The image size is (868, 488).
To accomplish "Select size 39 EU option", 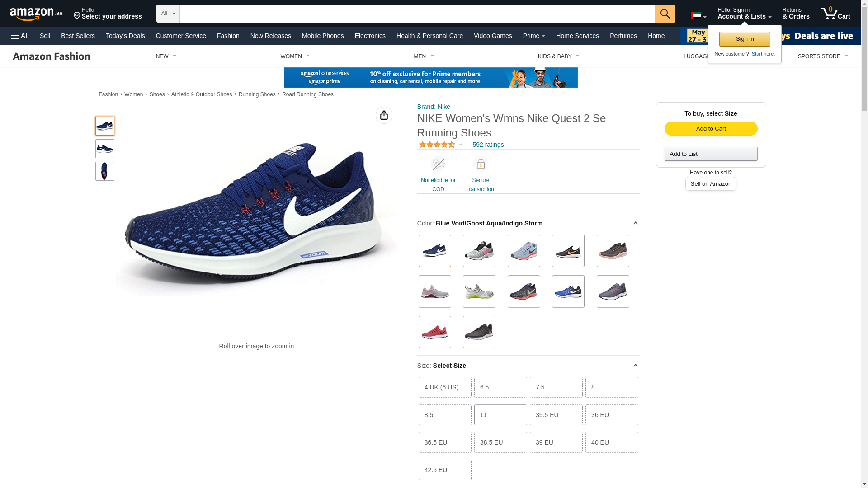I will point(556,442).
